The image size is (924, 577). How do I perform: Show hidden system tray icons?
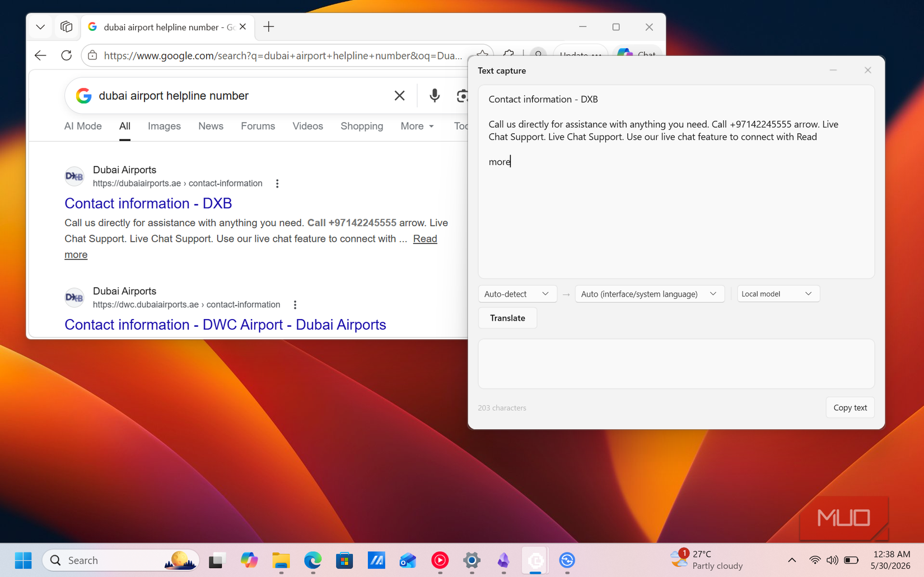(x=792, y=560)
